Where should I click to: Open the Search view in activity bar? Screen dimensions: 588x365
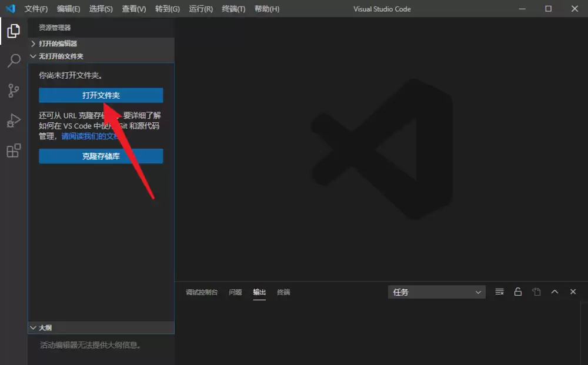pos(14,61)
